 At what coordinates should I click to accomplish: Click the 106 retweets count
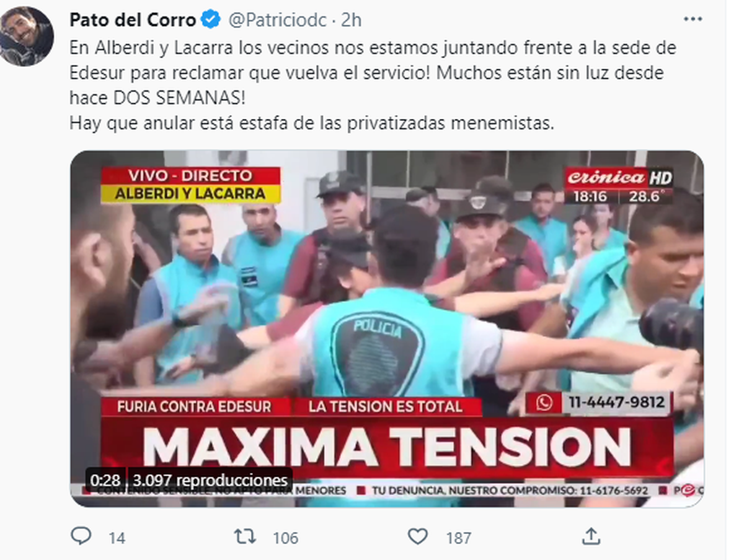[x=285, y=538]
